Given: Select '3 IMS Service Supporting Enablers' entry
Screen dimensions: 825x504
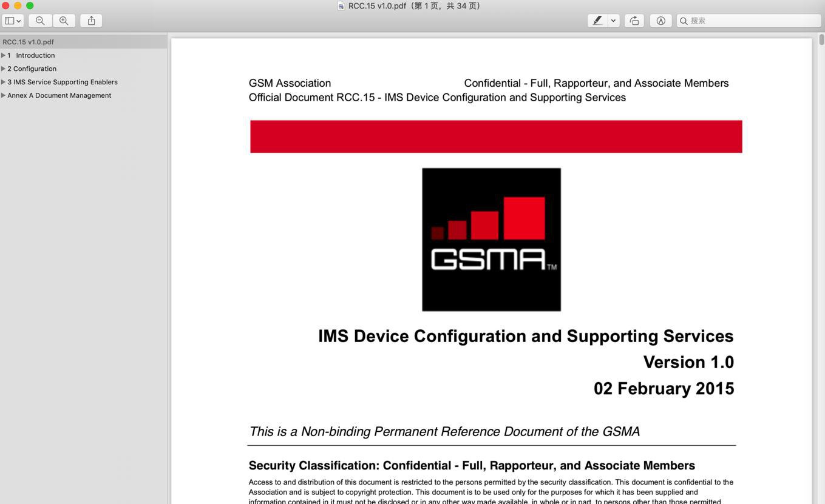Looking at the screenshot, I should (x=63, y=82).
